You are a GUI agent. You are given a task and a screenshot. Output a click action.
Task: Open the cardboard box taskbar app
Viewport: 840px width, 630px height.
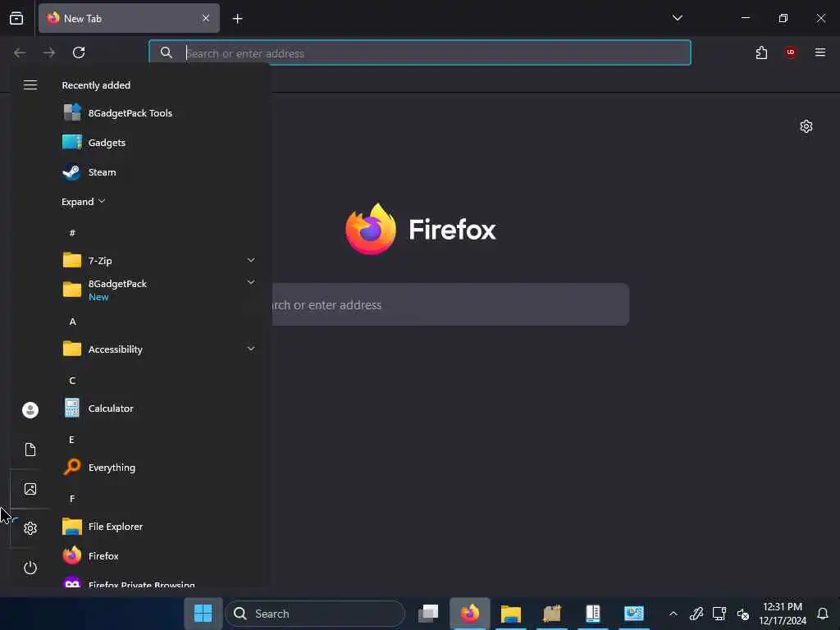552,614
